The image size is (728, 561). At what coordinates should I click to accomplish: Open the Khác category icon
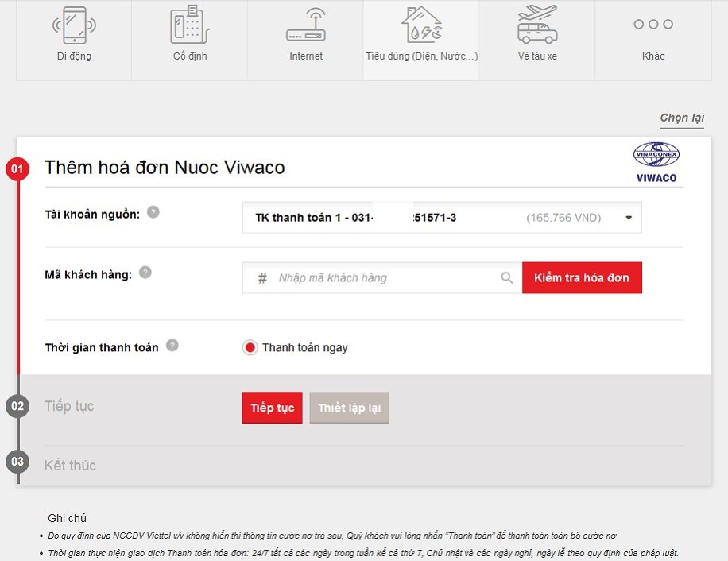652,25
